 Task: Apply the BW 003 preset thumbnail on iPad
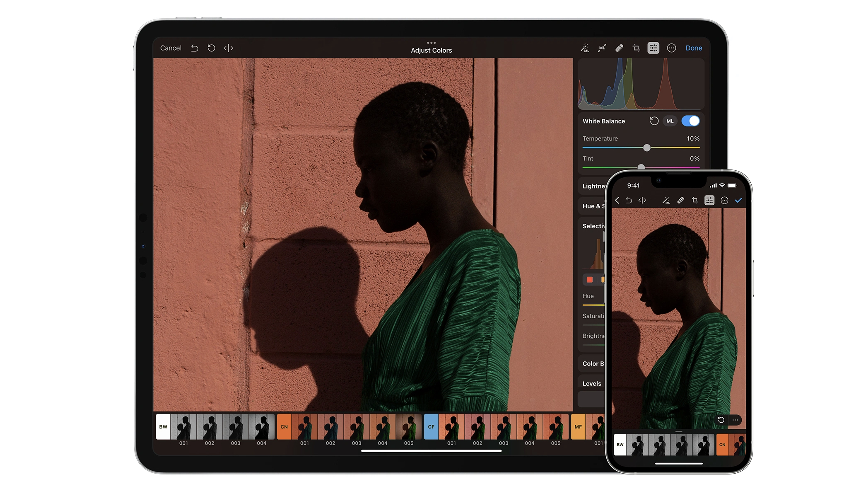[x=236, y=427]
